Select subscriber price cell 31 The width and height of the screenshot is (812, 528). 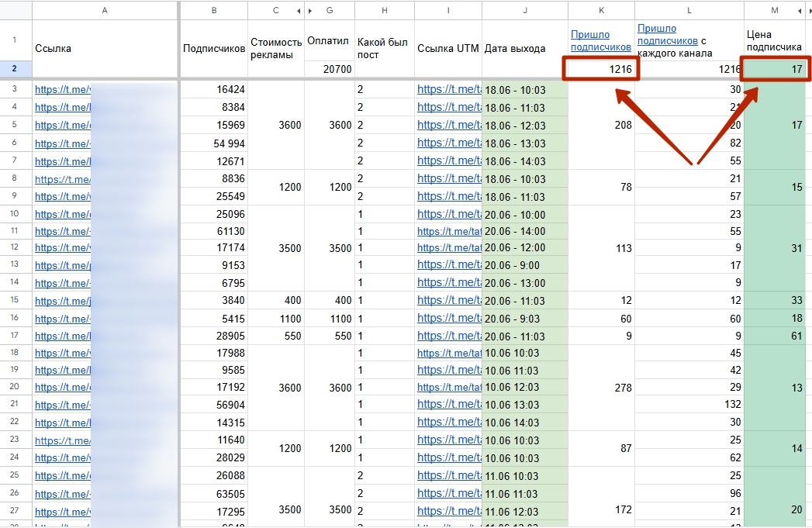[776, 248]
